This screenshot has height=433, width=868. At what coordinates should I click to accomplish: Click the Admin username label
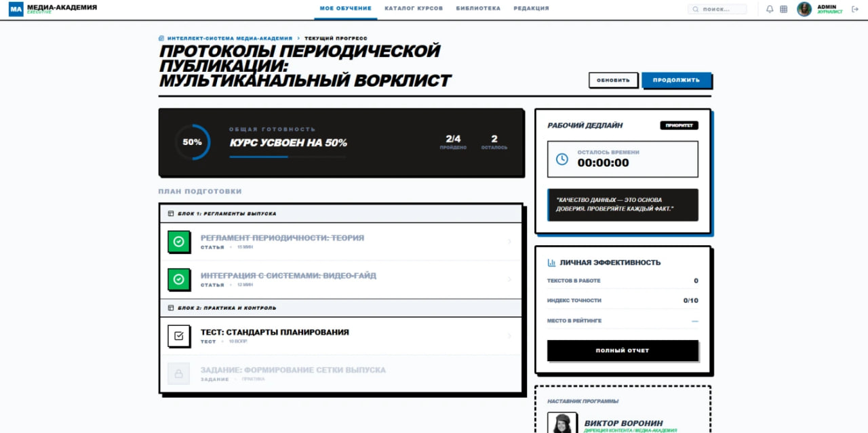[x=827, y=7]
